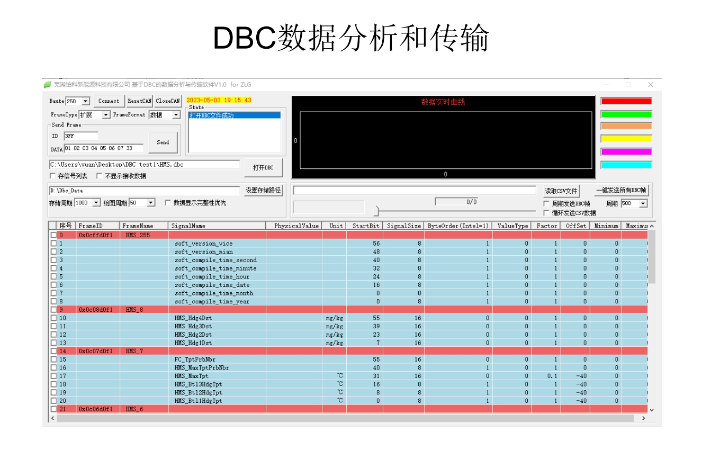Click the red color swatch
This screenshot has height=450, width=720.
[x=626, y=101]
